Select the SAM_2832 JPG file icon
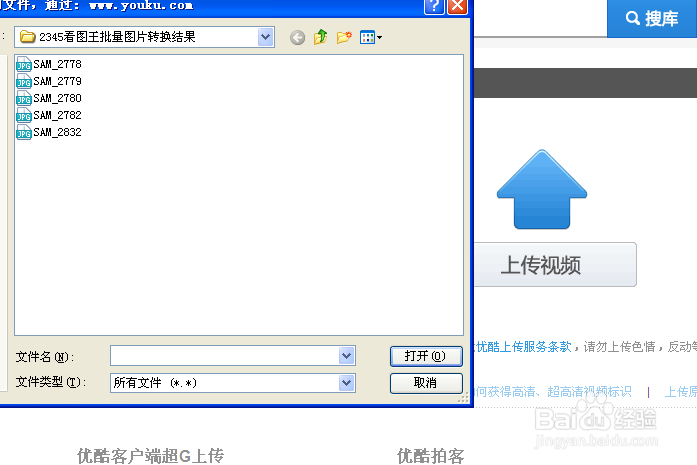 coord(24,132)
